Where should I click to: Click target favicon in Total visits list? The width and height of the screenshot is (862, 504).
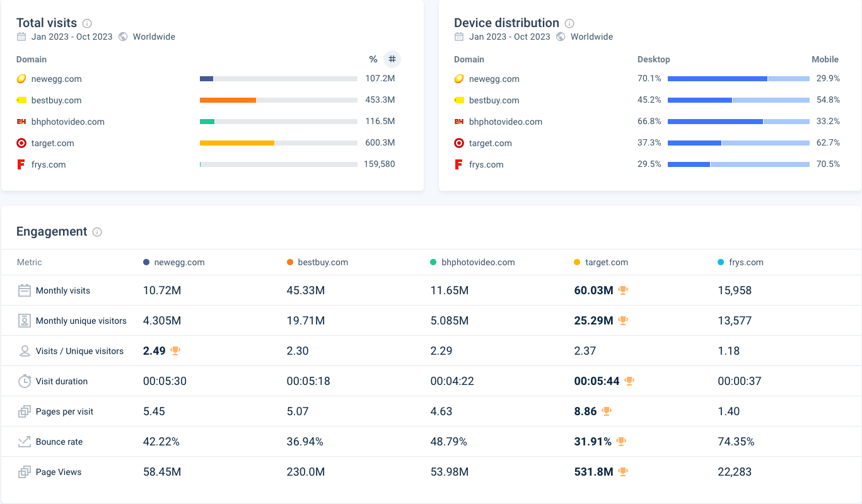pos(21,143)
